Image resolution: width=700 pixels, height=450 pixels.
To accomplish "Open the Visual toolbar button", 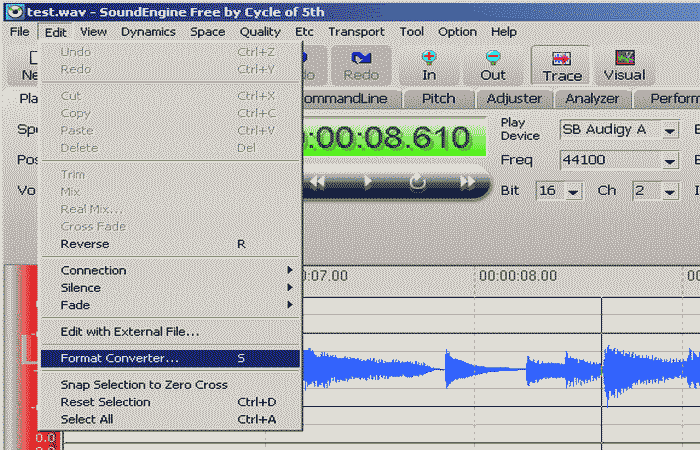I will click(x=624, y=65).
